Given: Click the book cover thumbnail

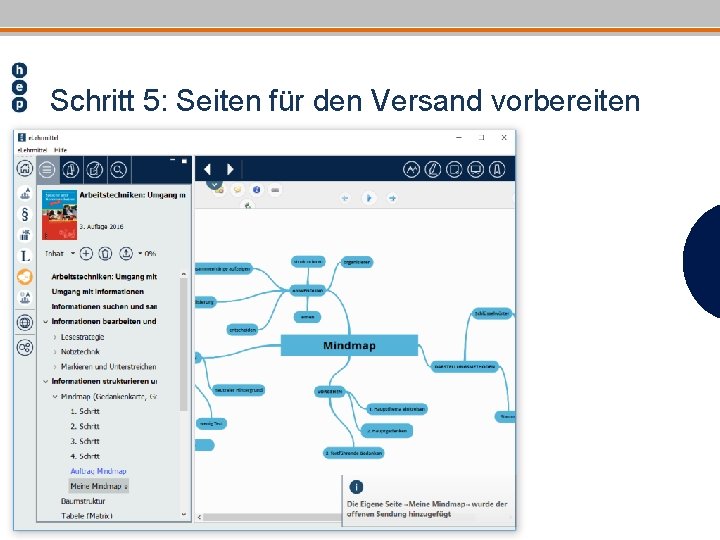Looking at the screenshot, I should point(59,215).
